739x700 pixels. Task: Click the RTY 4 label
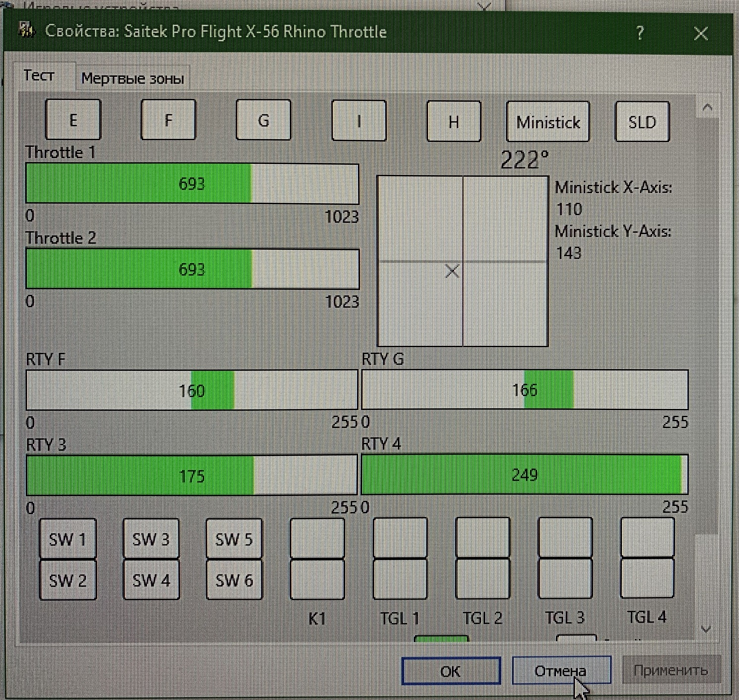tap(381, 444)
